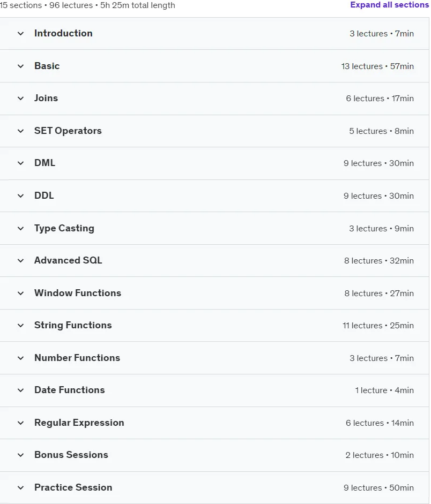Viewport: 431px width, 504px height.
Task: Click the 8 lectures • 27min text
Action: point(379,293)
